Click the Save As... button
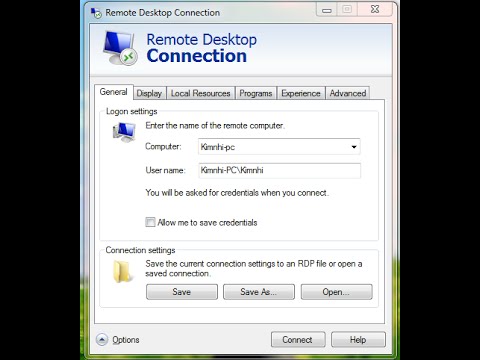 (x=259, y=292)
